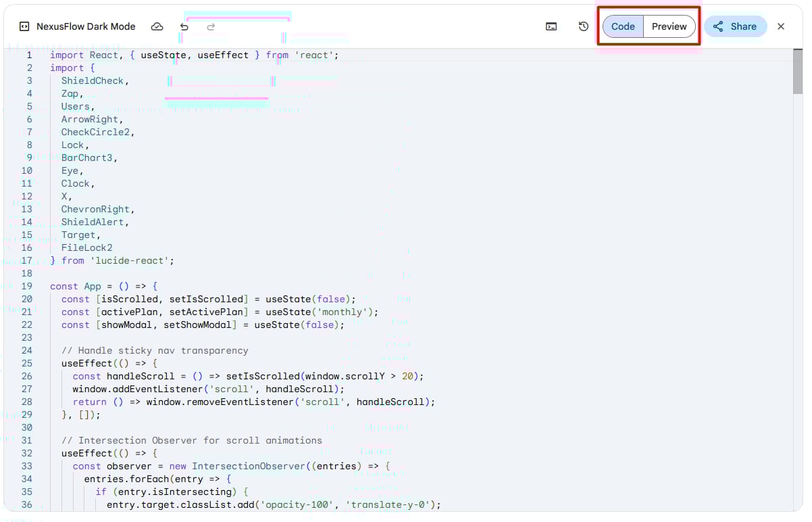This screenshot has height=522, width=812.
Task: Switch to the Preview view
Action: click(x=669, y=26)
